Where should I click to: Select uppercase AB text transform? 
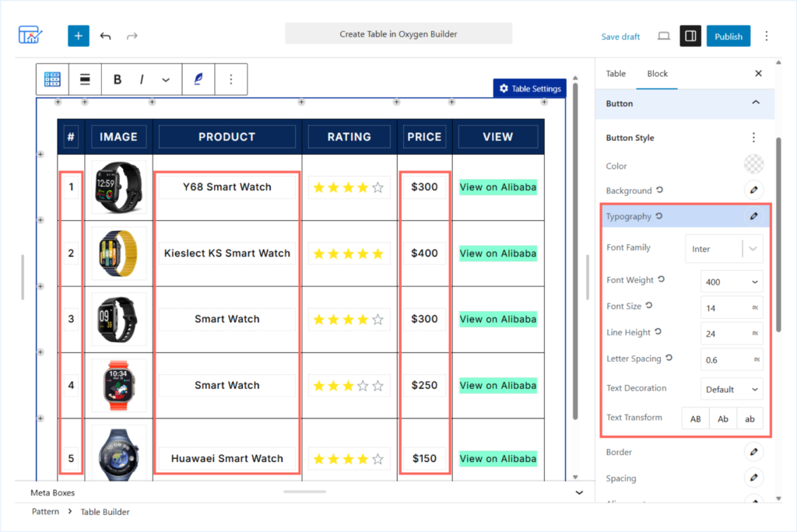pyautogui.click(x=695, y=418)
